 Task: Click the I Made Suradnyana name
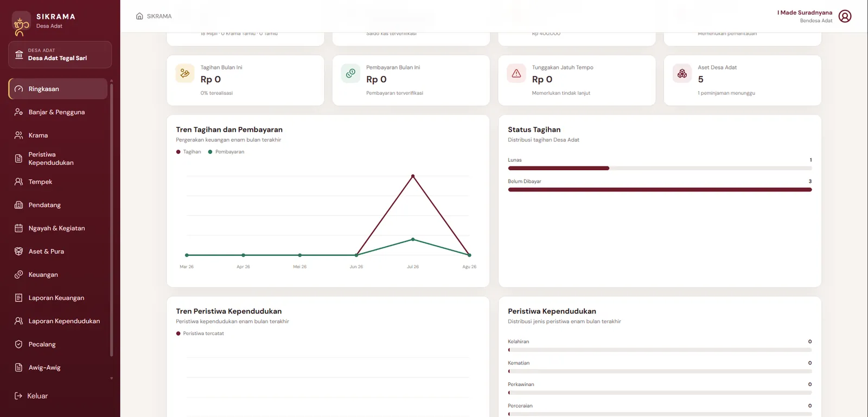[805, 12]
